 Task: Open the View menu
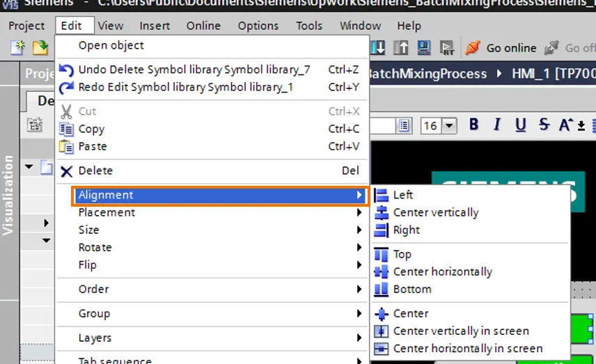[111, 26]
